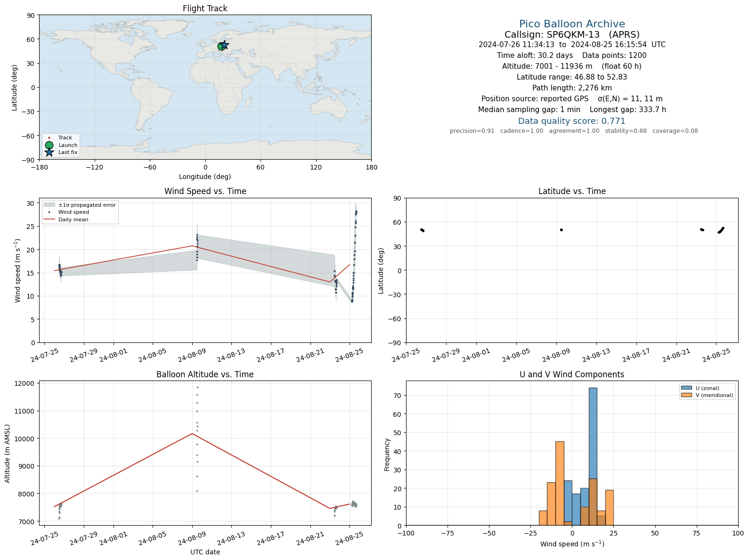This screenshot has height=560, width=749.
Task: Click the 'stability=0.88' sub-score
Action: [x=626, y=131]
